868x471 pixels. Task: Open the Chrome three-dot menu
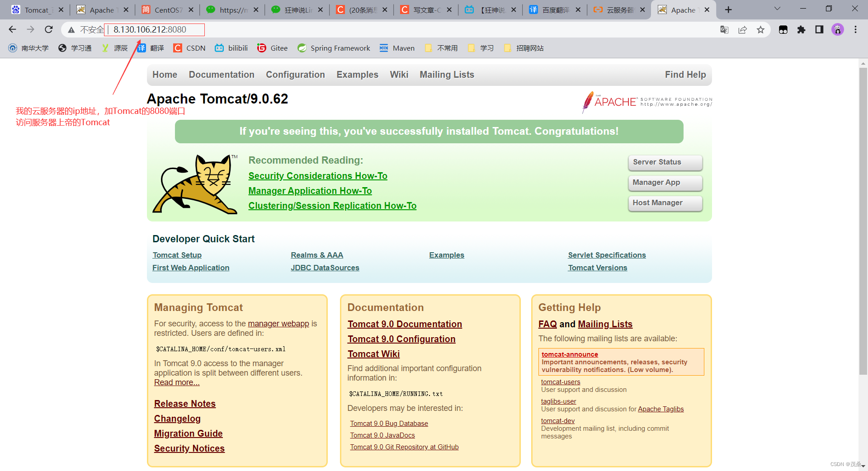(855, 29)
